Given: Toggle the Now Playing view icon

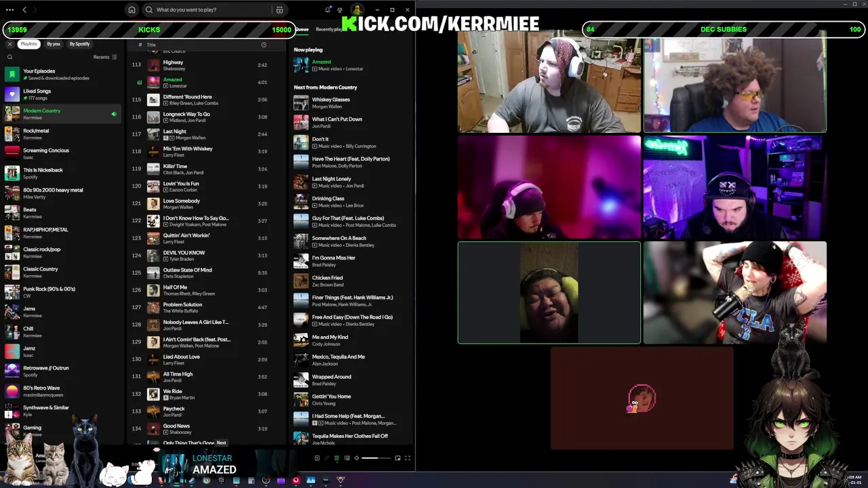Looking at the screenshot, I should pos(317,458).
